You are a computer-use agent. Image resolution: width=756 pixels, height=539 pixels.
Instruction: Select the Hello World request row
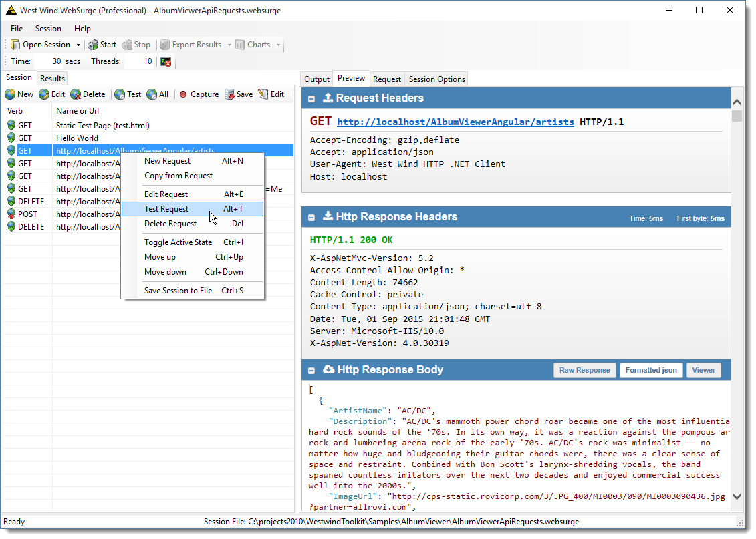(x=148, y=138)
